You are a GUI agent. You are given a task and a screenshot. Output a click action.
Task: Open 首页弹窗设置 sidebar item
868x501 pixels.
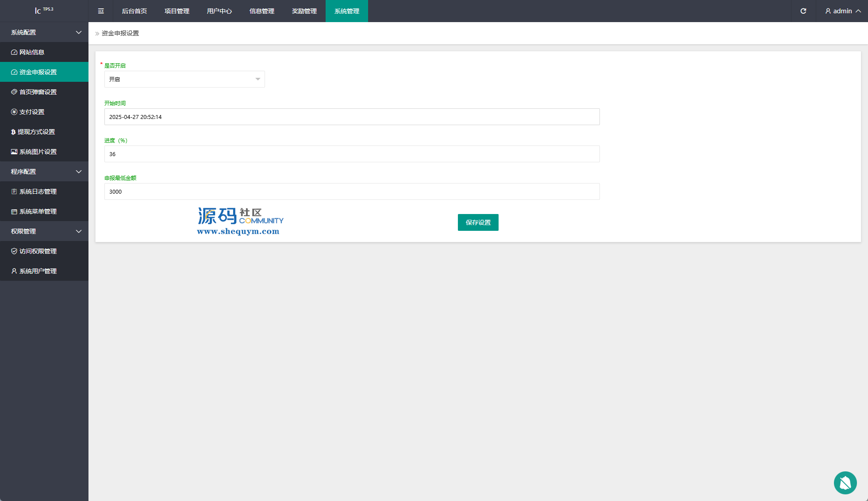38,92
